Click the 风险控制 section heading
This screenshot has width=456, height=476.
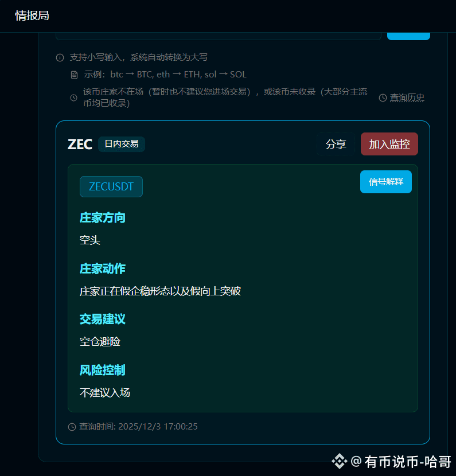[x=102, y=370]
